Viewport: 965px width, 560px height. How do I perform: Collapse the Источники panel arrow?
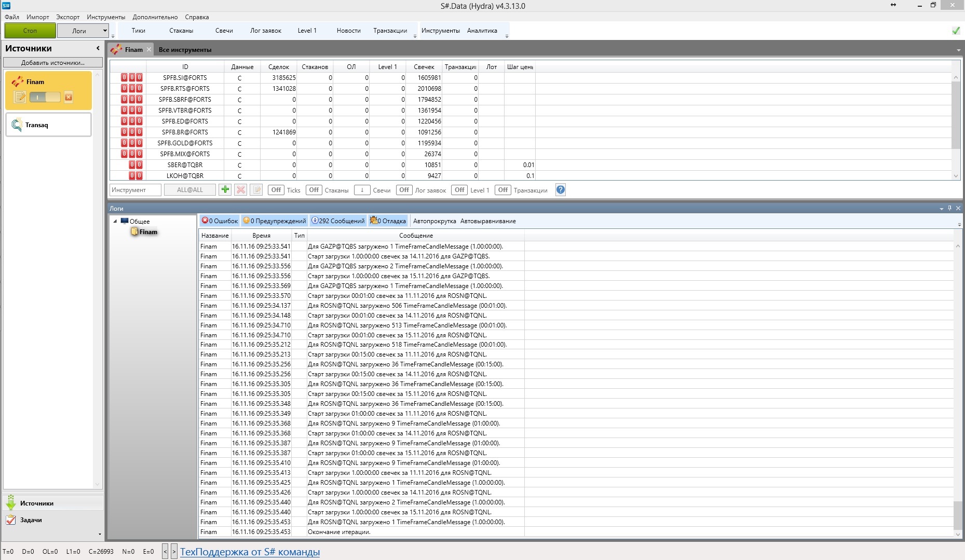98,48
